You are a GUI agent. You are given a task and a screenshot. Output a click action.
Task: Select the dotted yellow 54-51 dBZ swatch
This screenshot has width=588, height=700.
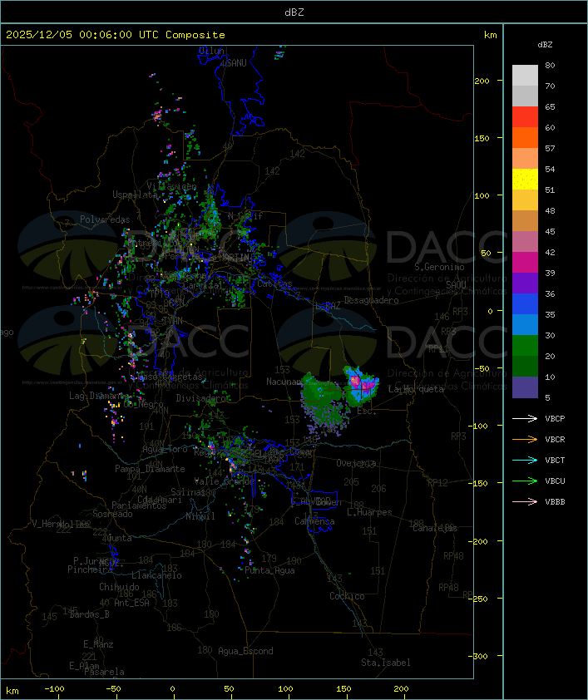(525, 180)
